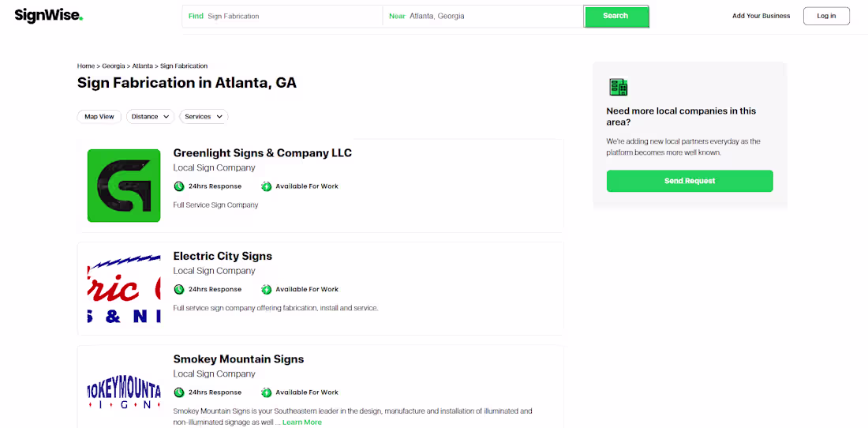Click Greenlight Signs clock response icon

click(179, 186)
